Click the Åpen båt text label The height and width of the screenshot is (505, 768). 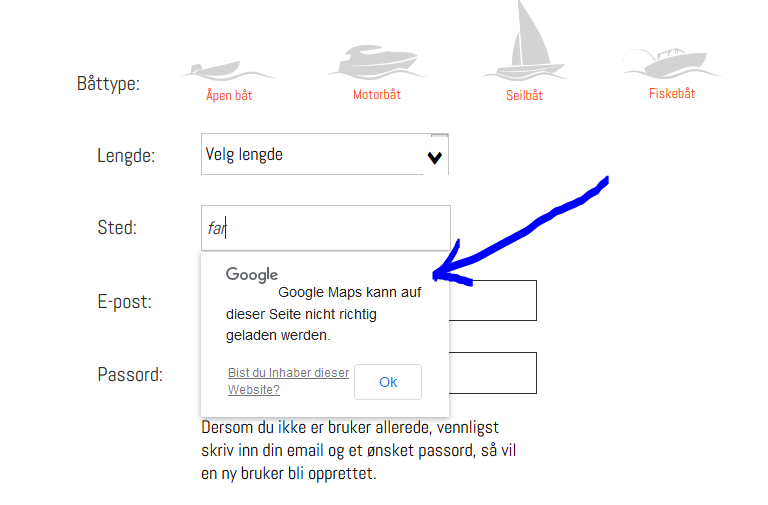(229, 95)
